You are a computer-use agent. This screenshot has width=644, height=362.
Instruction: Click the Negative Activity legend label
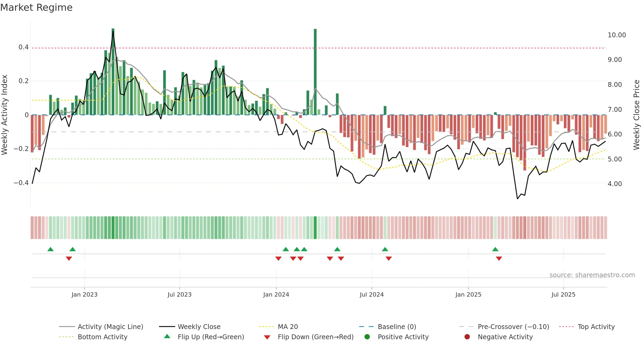pyautogui.click(x=505, y=337)
